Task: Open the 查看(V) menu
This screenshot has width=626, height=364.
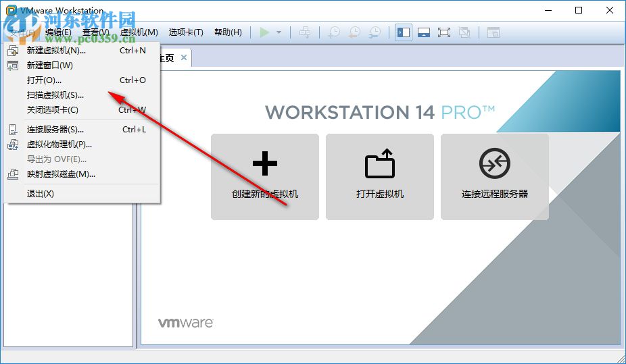Action: [x=96, y=32]
